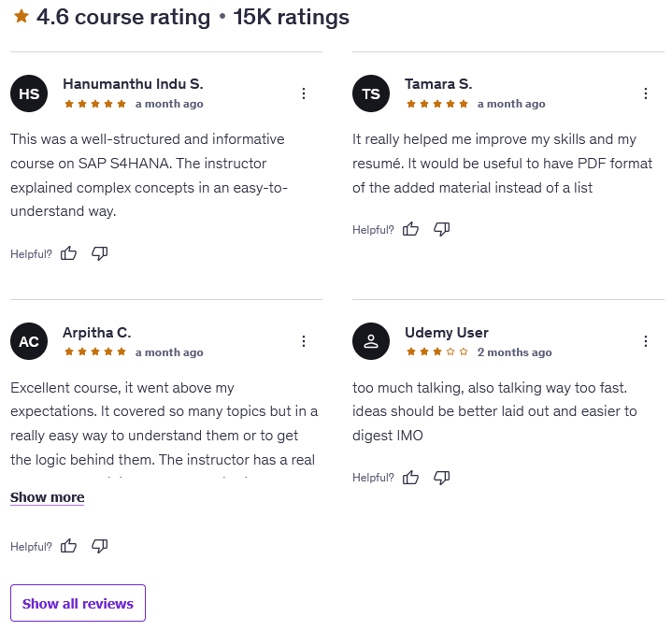Thumbs down Hanumanthu Indu S. review

[x=99, y=253]
